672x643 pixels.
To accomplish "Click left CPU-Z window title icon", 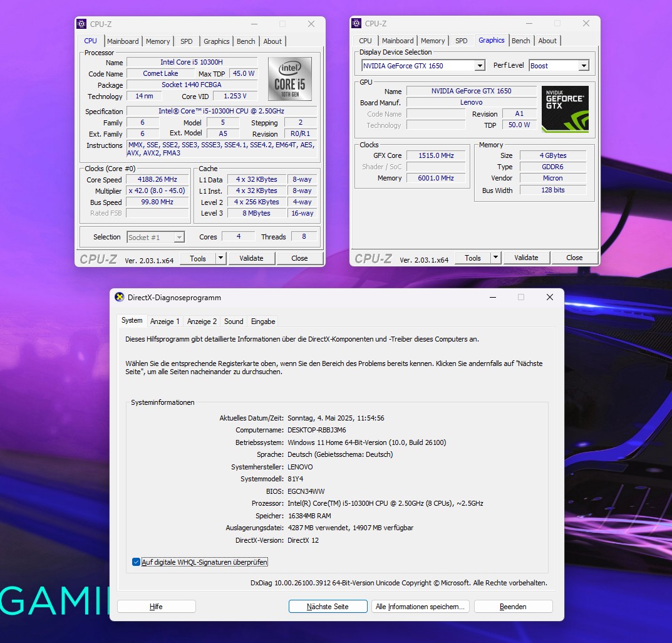I will [81, 24].
